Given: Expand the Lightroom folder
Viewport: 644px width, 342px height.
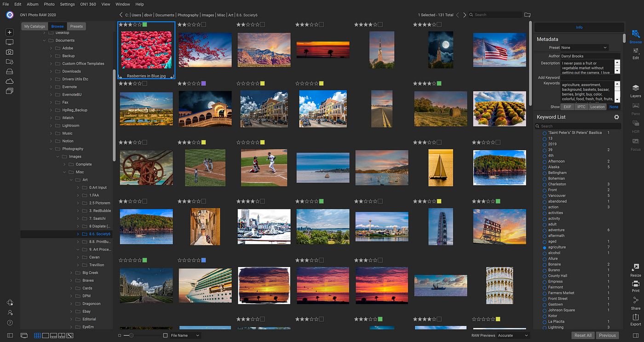Looking at the screenshot, I should (x=52, y=126).
